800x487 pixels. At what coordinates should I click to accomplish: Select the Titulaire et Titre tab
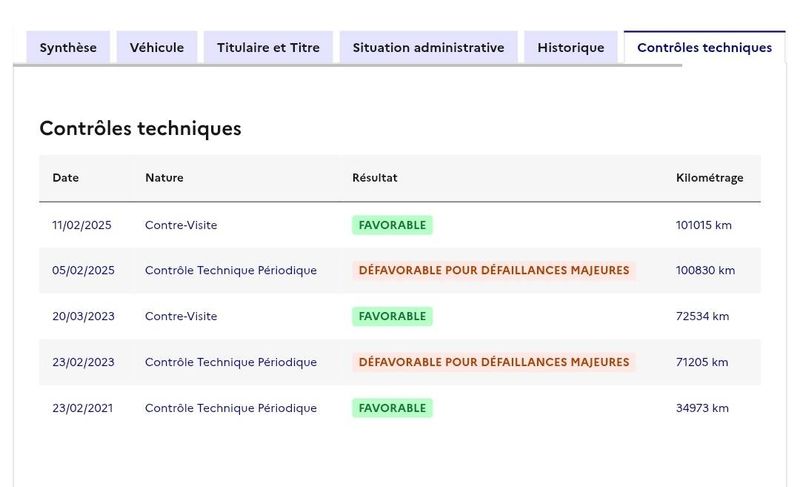point(268,47)
